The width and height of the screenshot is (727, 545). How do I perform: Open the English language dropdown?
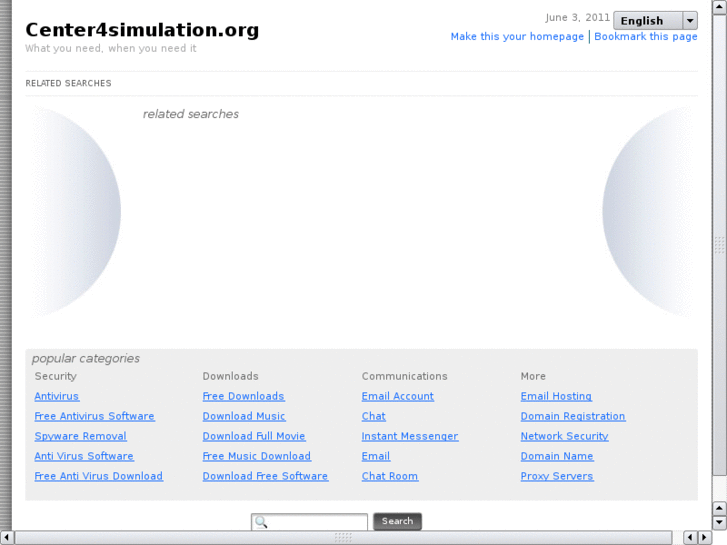[x=655, y=20]
